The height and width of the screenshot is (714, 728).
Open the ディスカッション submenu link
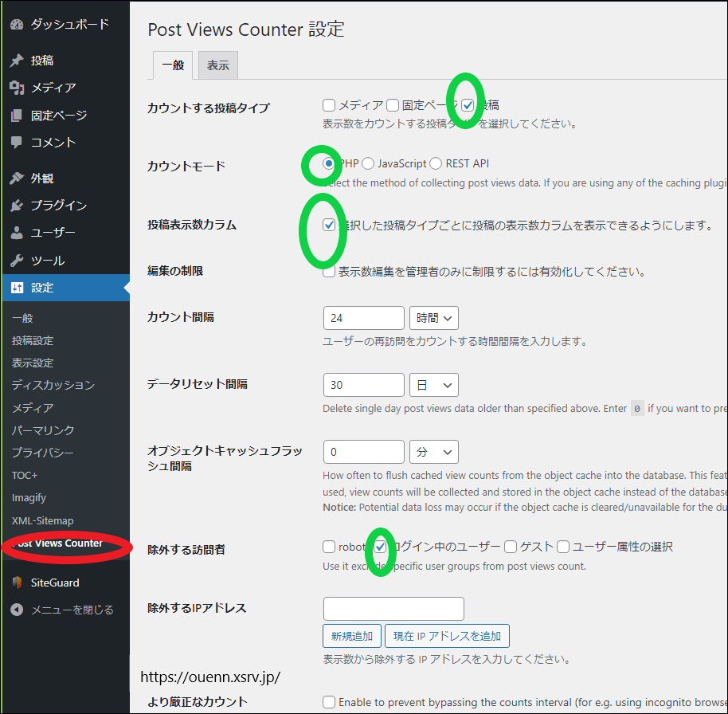pyautogui.click(x=53, y=385)
